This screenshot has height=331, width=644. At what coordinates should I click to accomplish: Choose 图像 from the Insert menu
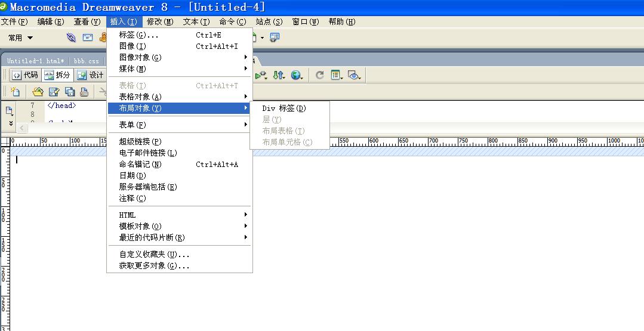(x=180, y=47)
